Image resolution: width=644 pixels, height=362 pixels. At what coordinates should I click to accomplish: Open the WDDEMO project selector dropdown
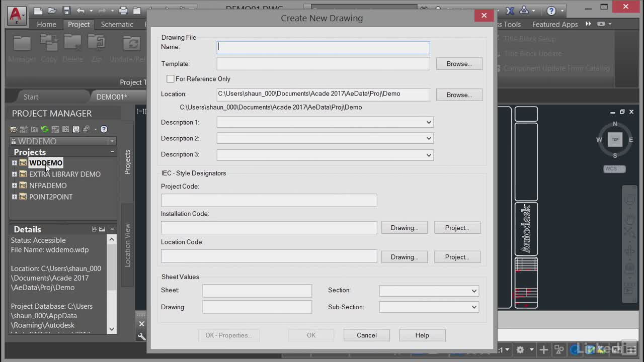[112, 141]
